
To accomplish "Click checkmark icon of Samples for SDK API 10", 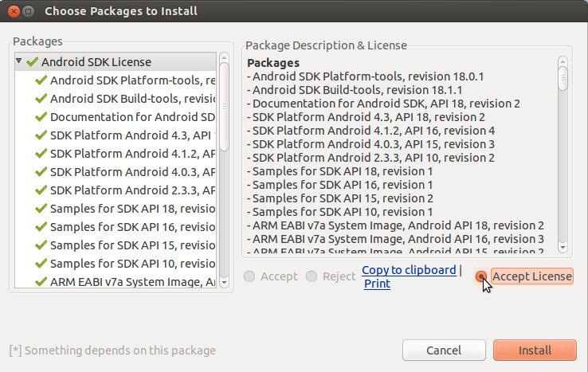I will pos(41,264).
